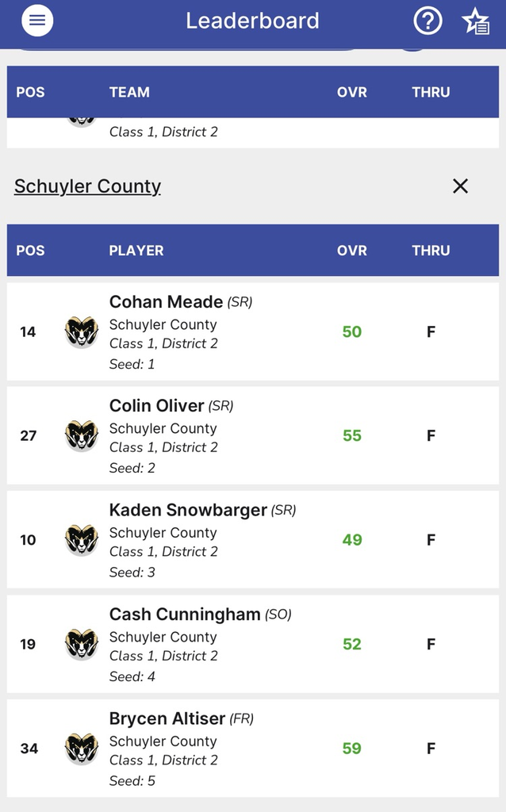Sort players by OVR column header
Image resolution: width=506 pixels, height=812 pixels.
tap(352, 251)
